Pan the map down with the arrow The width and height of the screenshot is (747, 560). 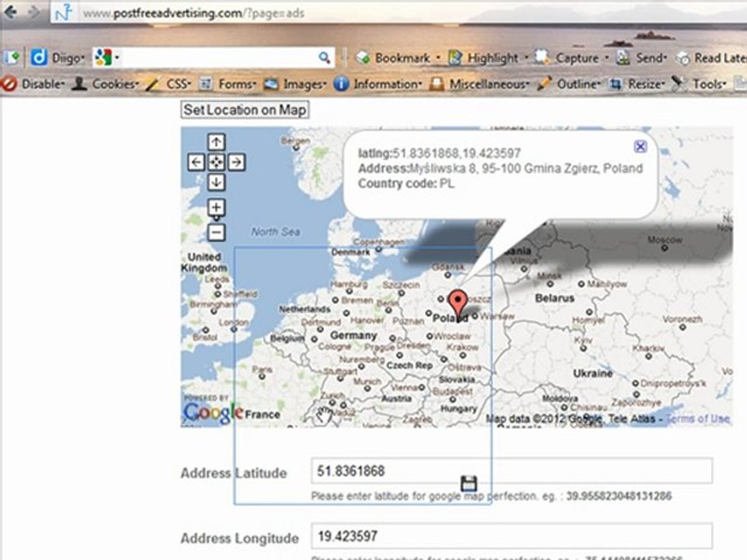pyautogui.click(x=216, y=182)
